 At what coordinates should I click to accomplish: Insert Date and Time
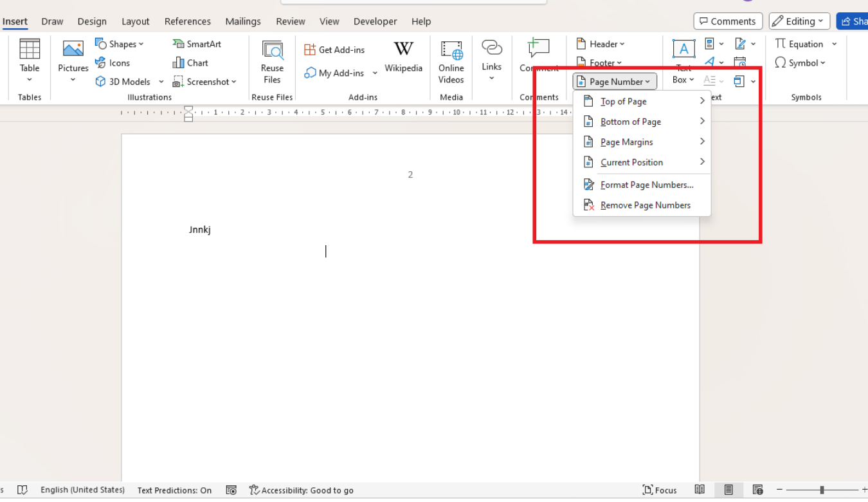point(740,62)
